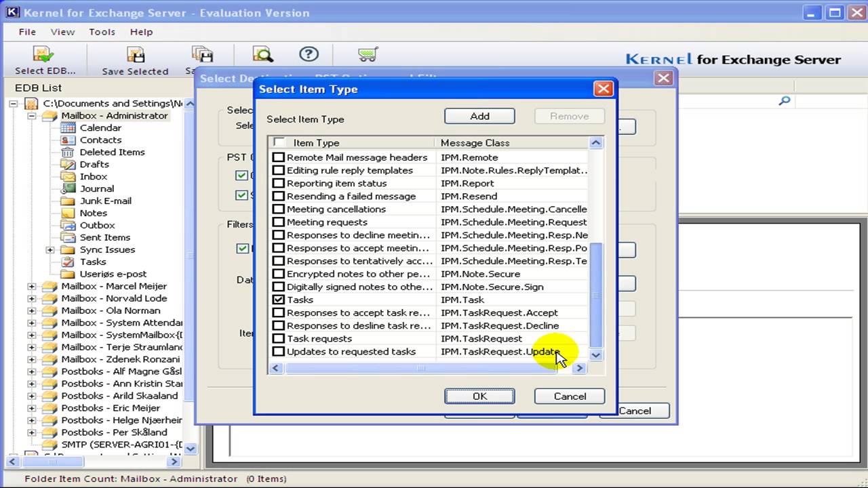This screenshot has height=488, width=868.
Task: Check Reporting item status checkbox
Action: [279, 183]
